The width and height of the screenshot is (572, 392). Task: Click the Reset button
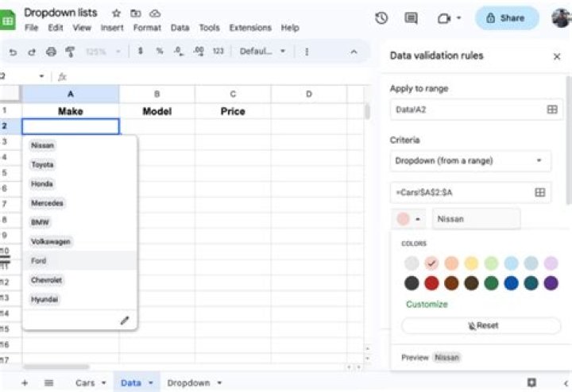pos(481,325)
